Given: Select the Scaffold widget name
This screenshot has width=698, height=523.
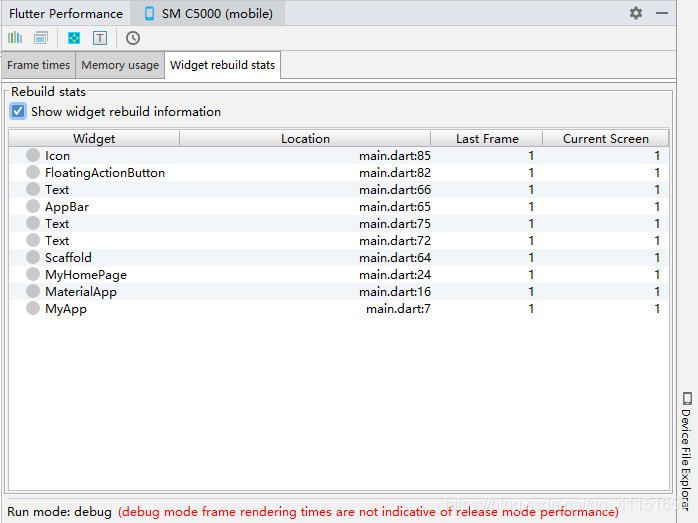Looking at the screenshot, I should pyautogui.click(x=68, y=257).
